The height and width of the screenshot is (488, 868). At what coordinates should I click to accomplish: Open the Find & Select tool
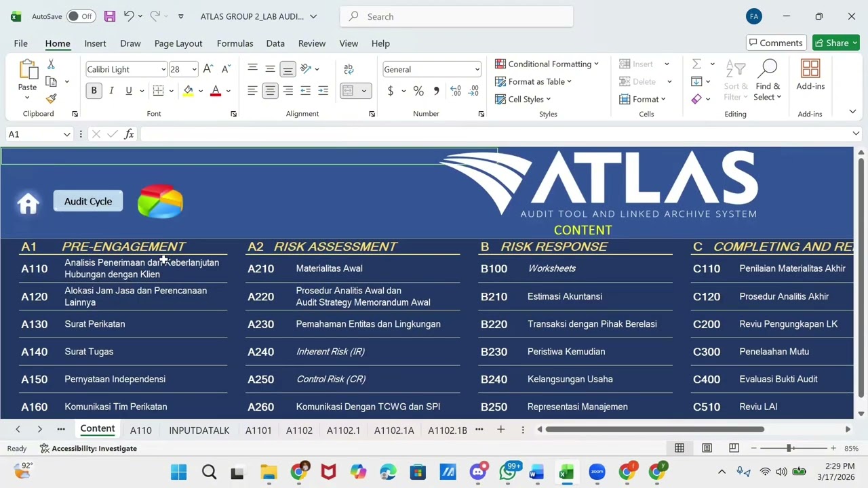pos(768,81)
